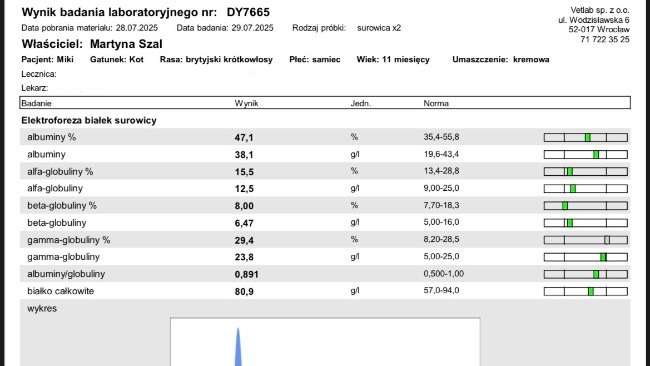The height and width of the screenshot is (366, 650).
Task: Click the albuminy/globuliny row label
Action: click(x=66, y=274)
